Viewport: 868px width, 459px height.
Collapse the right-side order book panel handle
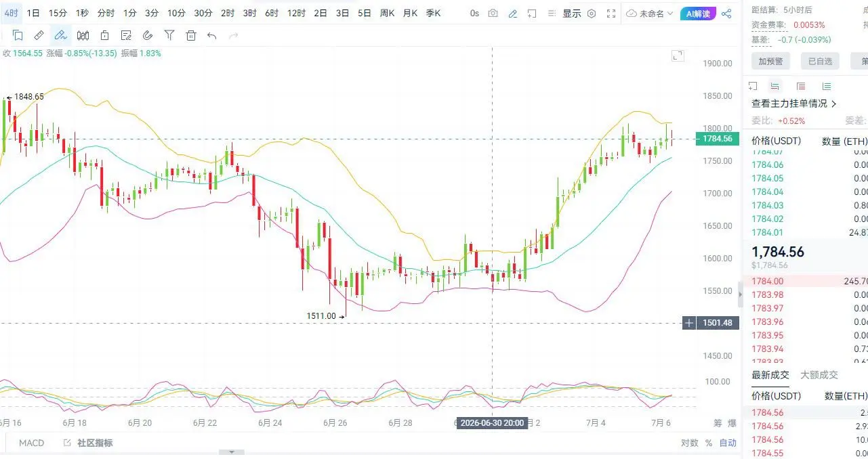pyautogui.click(x=740, y=294)
